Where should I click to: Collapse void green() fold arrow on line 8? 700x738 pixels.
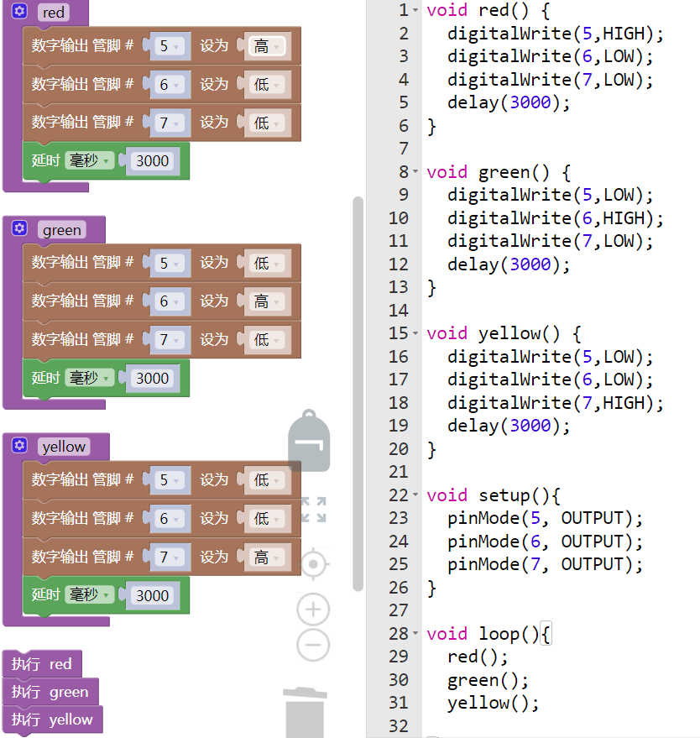(x=415, y=172)
